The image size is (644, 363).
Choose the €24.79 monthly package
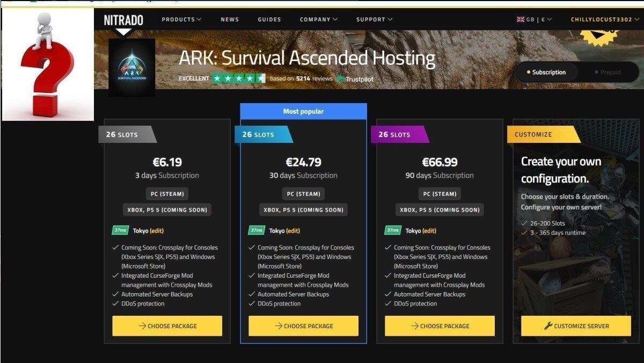(x=303, y=326)
